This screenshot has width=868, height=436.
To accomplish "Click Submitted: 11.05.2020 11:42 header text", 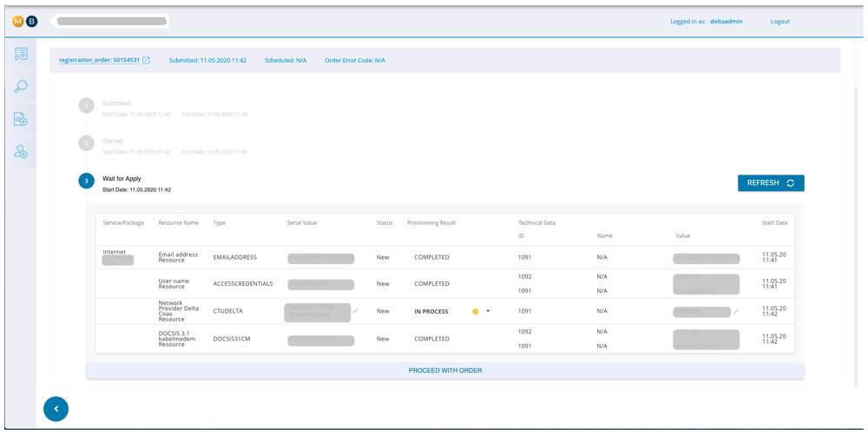I will [x=207, y=61].
